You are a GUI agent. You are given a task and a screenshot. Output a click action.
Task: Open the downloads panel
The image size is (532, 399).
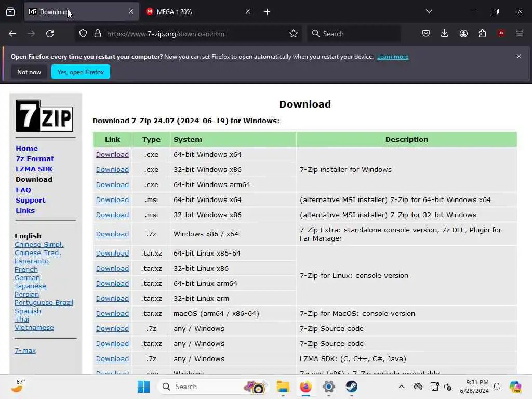tap(445, 33)
